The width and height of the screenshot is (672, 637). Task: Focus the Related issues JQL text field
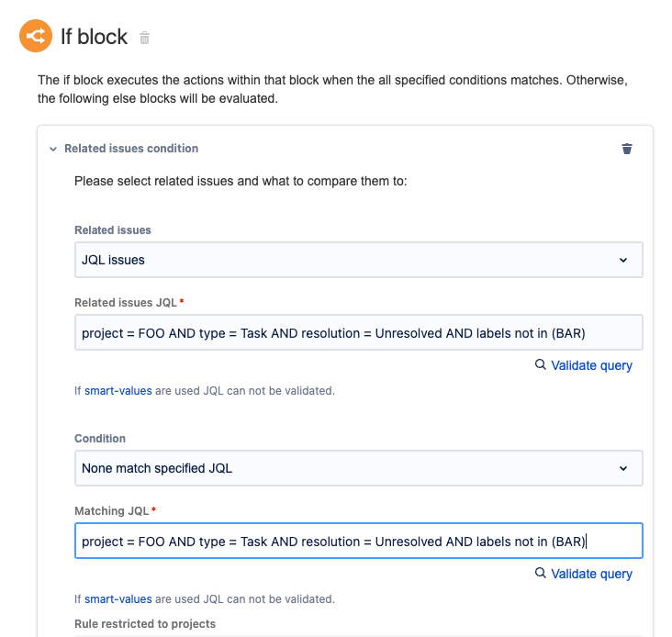pos(358,333)
